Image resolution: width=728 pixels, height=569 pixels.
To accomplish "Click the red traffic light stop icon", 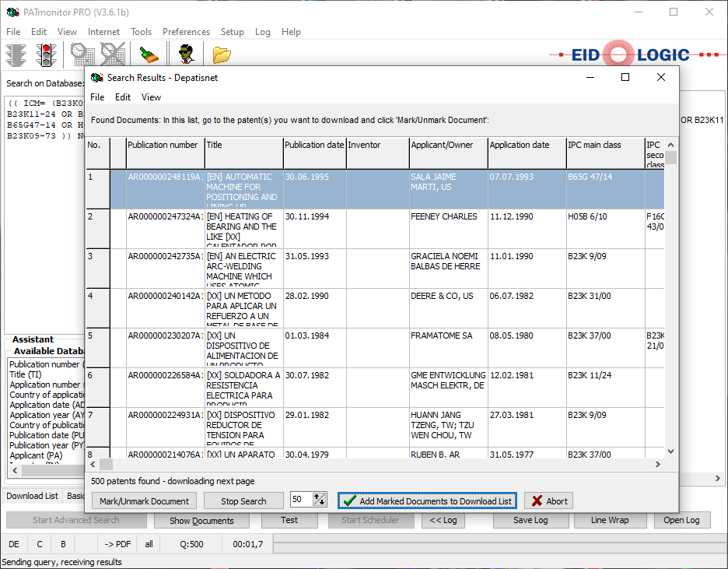I will 46,54.
